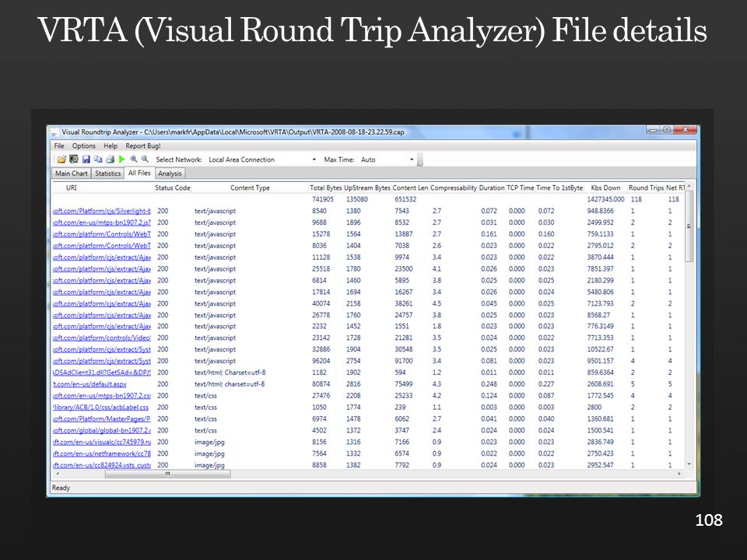Open the Platform/cjs/Silverlight URI link
Image resolution: width=747 pixels, height=560 pixels.
point(101,211)
